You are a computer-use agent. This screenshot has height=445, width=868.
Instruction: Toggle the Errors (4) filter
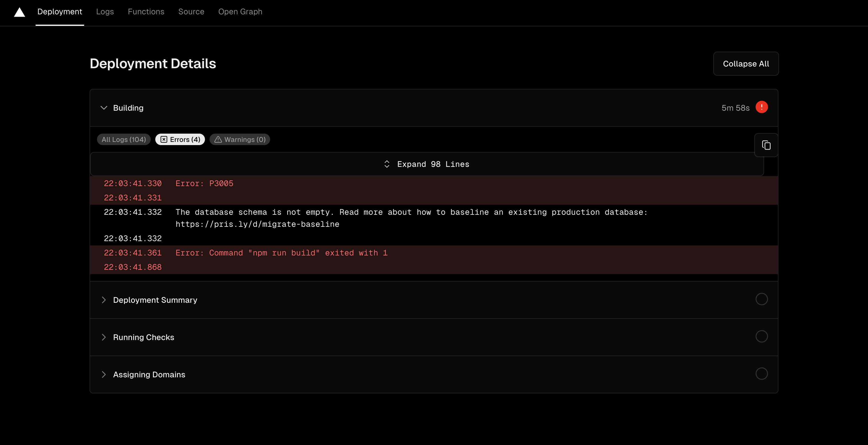180,139
